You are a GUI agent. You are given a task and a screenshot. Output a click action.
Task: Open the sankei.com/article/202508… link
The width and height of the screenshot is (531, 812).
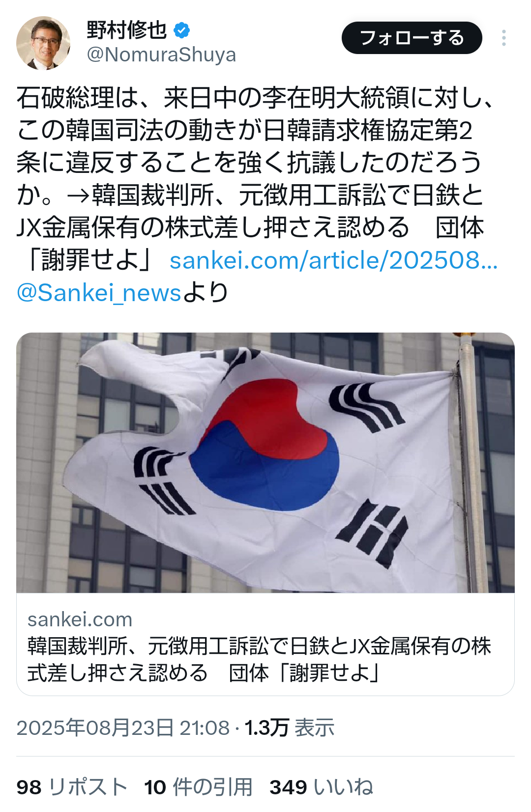[334, 260]
